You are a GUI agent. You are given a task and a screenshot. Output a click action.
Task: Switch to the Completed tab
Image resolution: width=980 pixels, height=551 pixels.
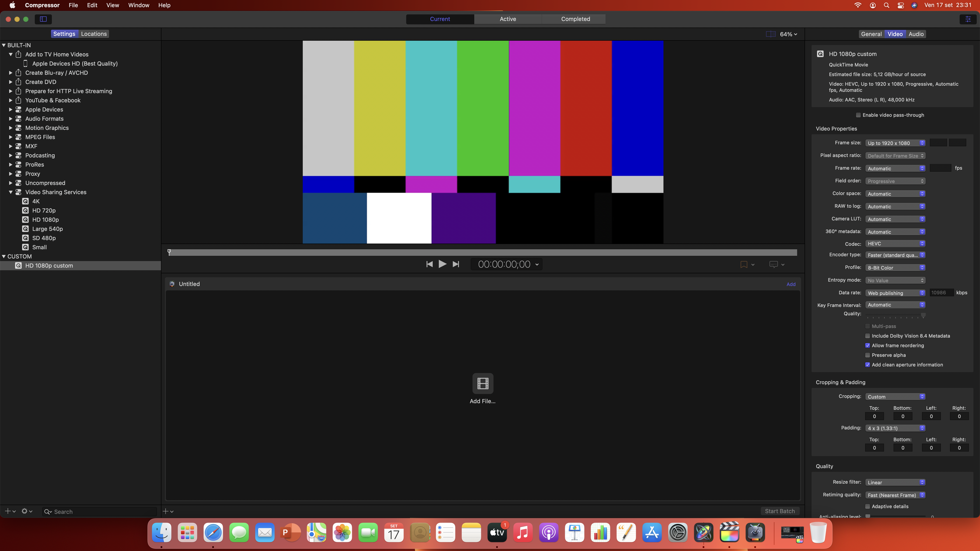pos(575,19)
